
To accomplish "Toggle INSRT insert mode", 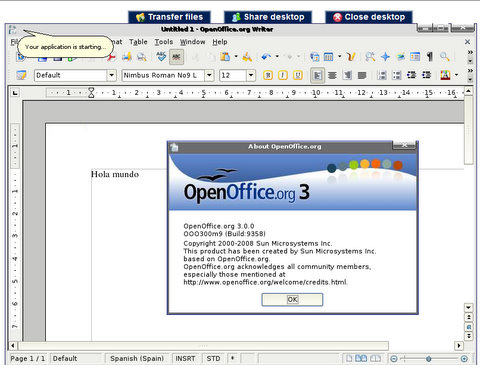I will [x=185, y=359].
